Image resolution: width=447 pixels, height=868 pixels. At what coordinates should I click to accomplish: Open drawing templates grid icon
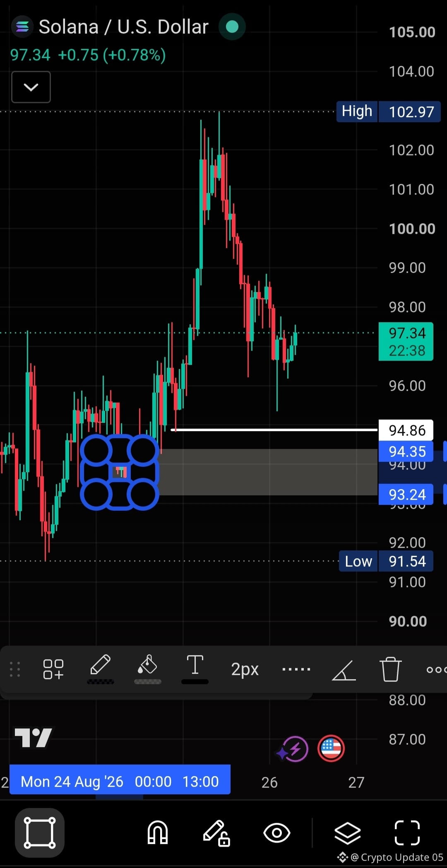pyautogui.click(x=53, y=669)
